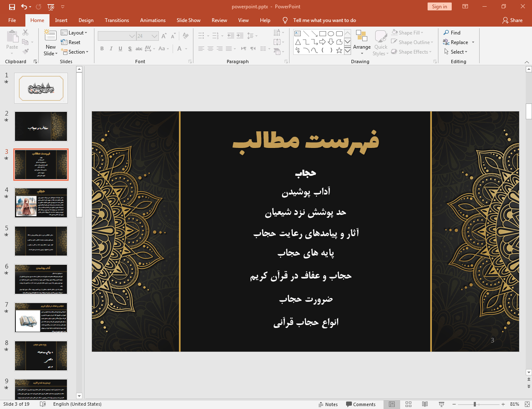Image resolution: width=532 pixels, height=409 pixels.
Task: Switch to Slide Sorter view
Action: pyautogui.click(x=408, y=404)
